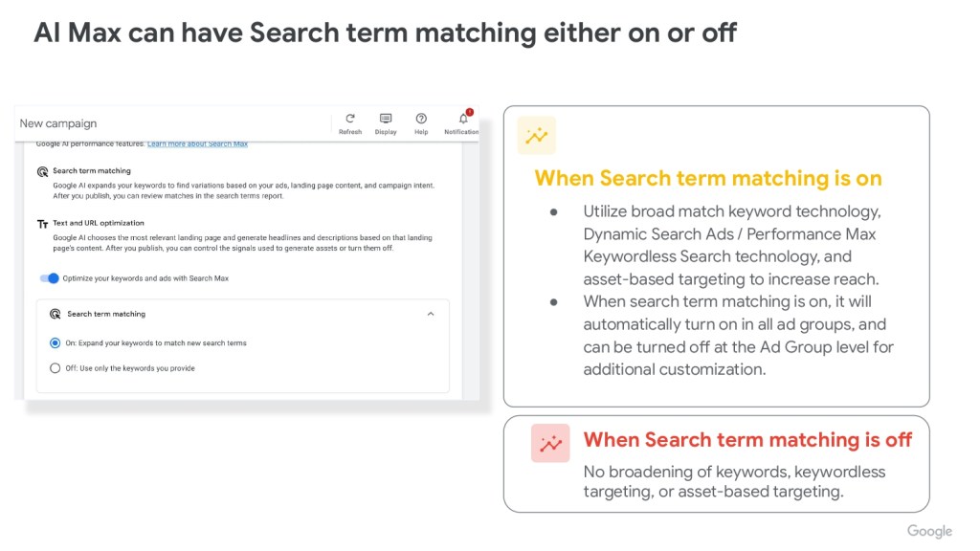Select On: Expand your keywords radio button
Viewport: 980px width, 551px height.
pyautogui.click(x=55, y=342)
